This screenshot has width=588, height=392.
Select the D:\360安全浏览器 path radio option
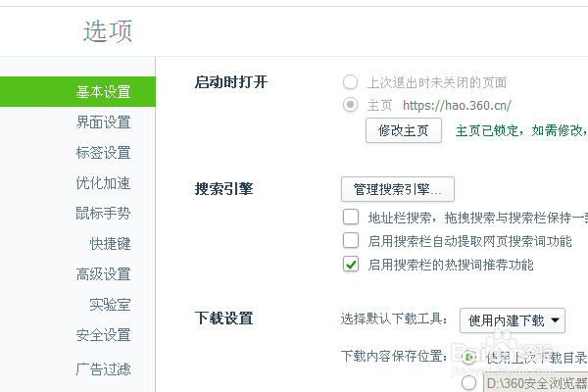tap(468, 383)
